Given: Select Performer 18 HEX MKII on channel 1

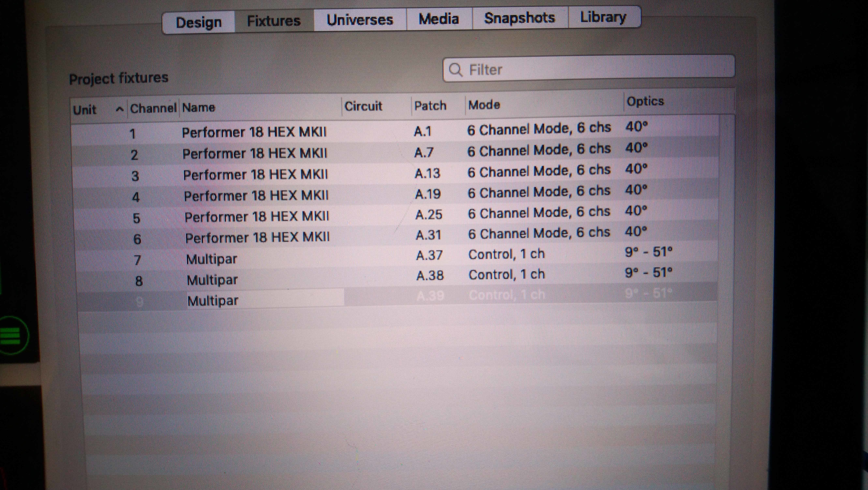Looking at the screenshot, I should click(254, 132).
